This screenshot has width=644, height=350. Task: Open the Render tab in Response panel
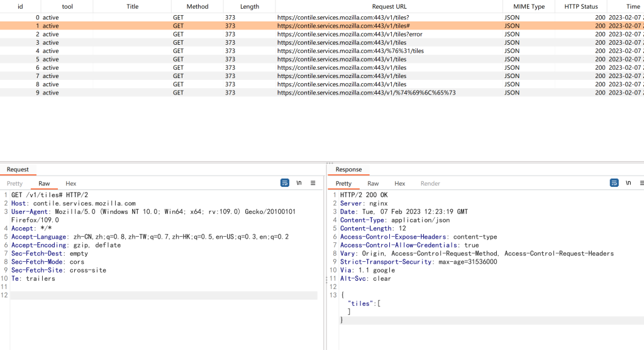click(x=430, y=184)
